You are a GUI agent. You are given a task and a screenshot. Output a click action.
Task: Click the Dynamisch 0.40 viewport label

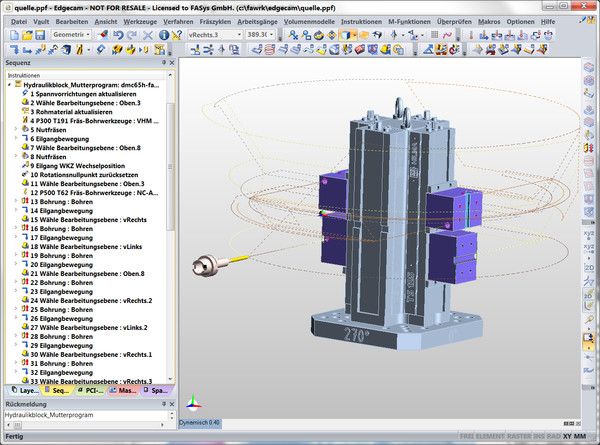[x=199, y=423]
